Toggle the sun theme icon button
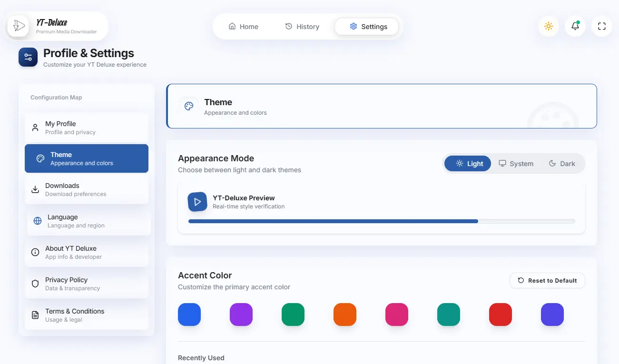619x364 pixels. pos(549,26)
